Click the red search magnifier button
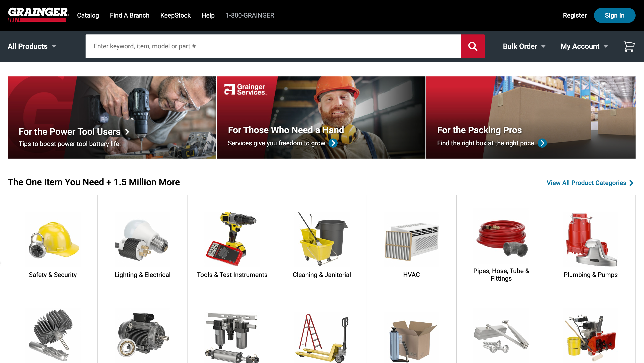 pos(472,46)
